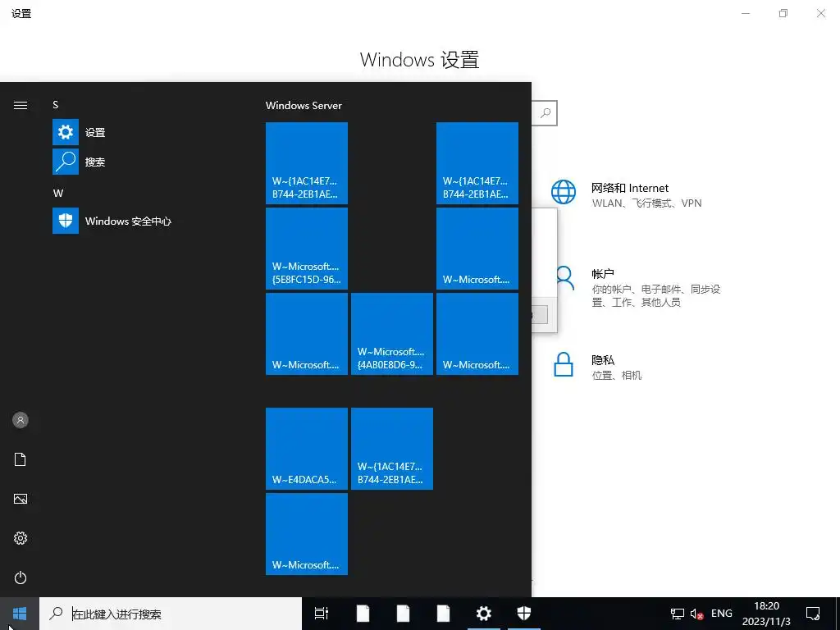
Task: Open W~Microsoft {5E8FC15D-96 tile
Action: tap(307, 249)
